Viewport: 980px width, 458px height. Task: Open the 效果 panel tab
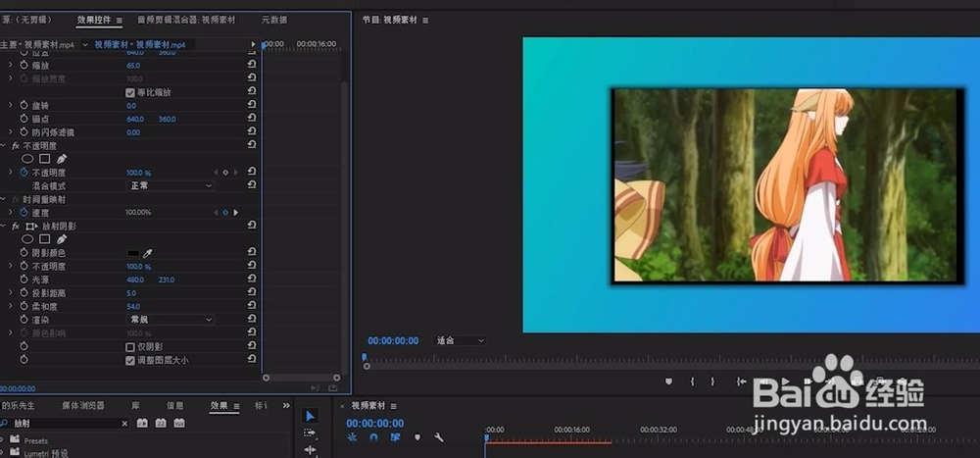pyautogui.click(x=219, y=405)
